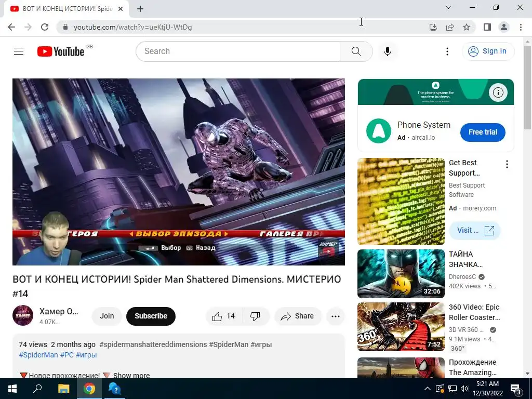532x399 pixels.
Task: Open the Хамер channel avatar
Action: point(23,315)
